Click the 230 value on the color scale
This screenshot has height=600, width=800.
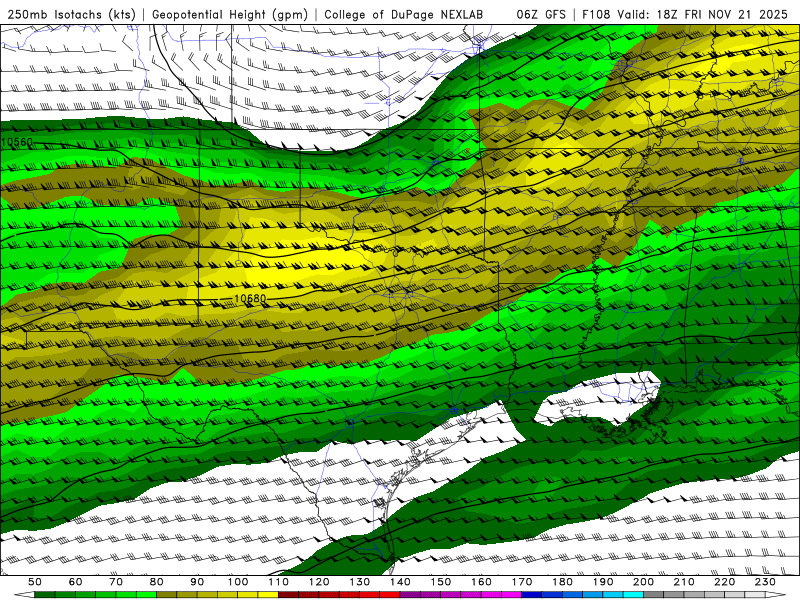765,582
